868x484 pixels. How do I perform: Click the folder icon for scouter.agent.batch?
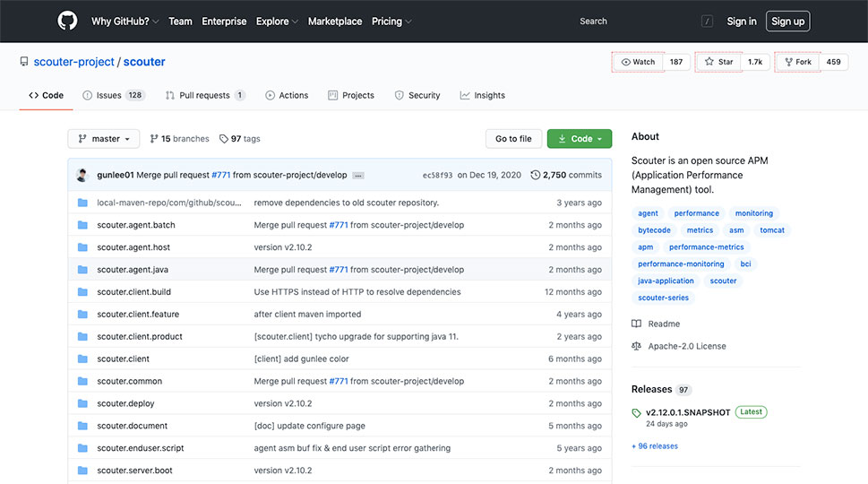[x=82, y=225]
